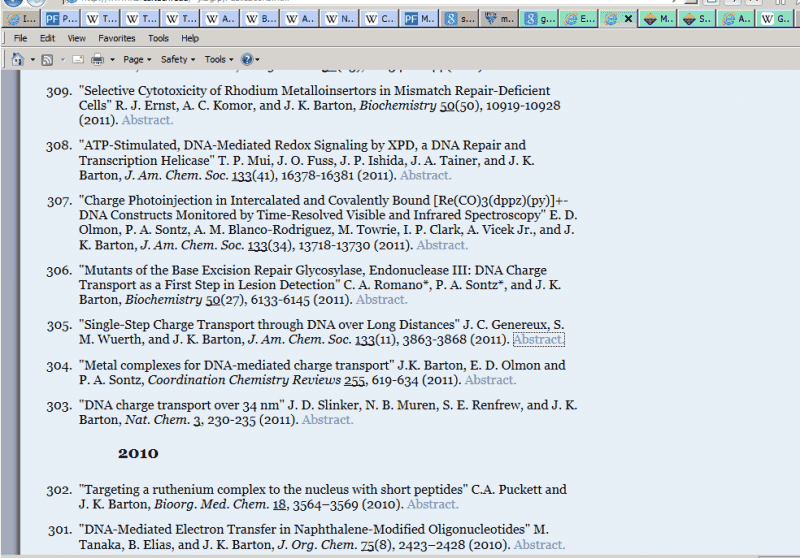Switch to the Wikipedia tab labeled C..
The height and width of the screenshot is (558, 800).
click(x=380, y=19)
